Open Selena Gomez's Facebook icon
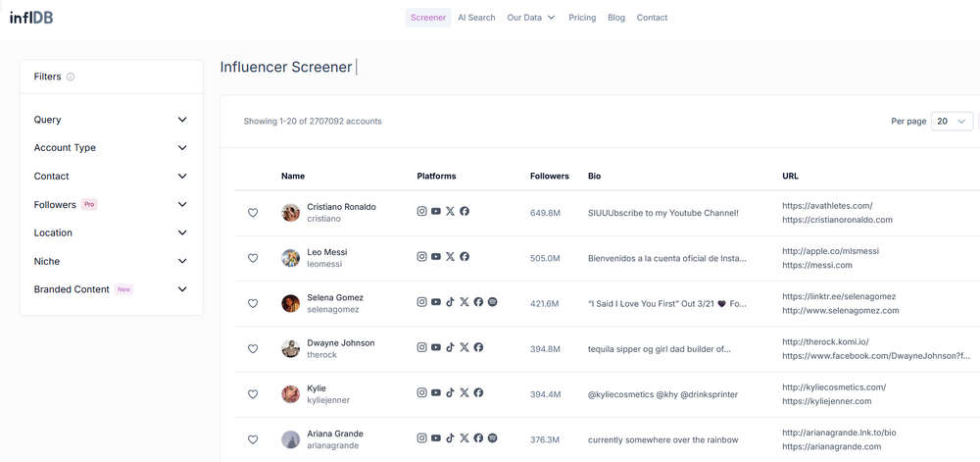Screen dimensions: 980x462 [x=478, y=302]
